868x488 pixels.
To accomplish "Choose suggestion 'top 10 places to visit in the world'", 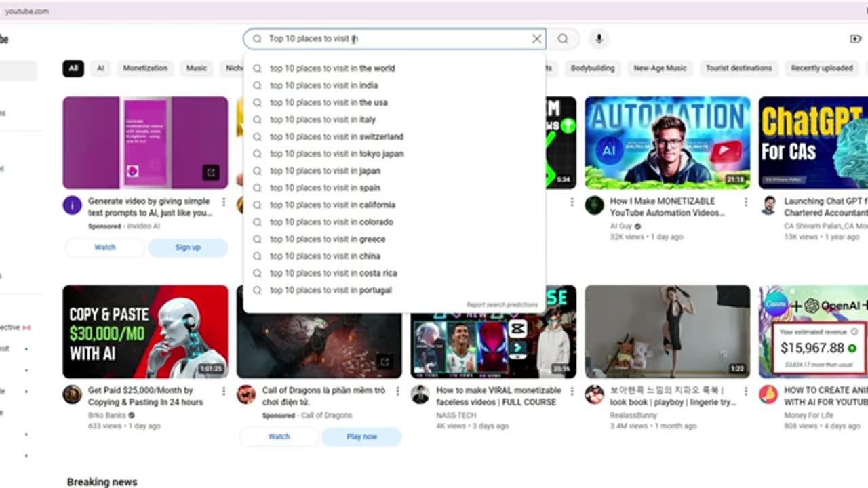I will click(395, 68).
